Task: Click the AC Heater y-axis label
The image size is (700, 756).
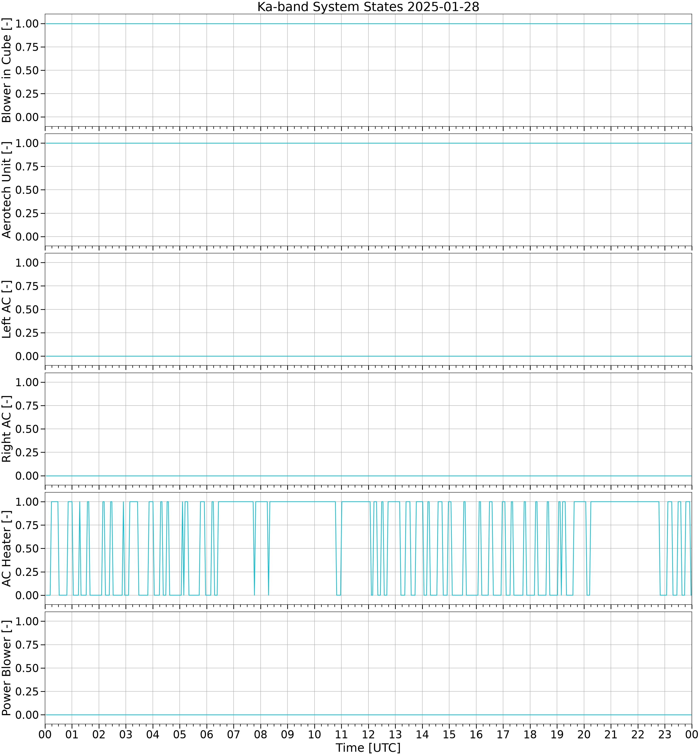Action: click(x=7, y=548)
